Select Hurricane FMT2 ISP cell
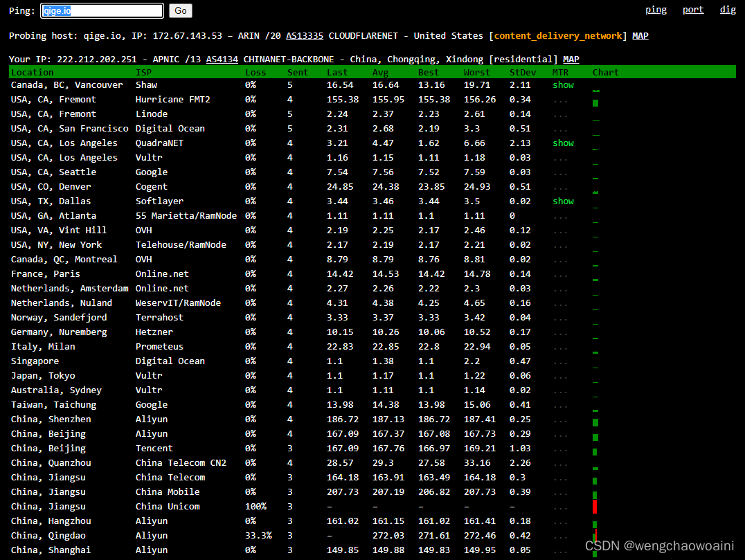745x560 pixels. (172, 100)
